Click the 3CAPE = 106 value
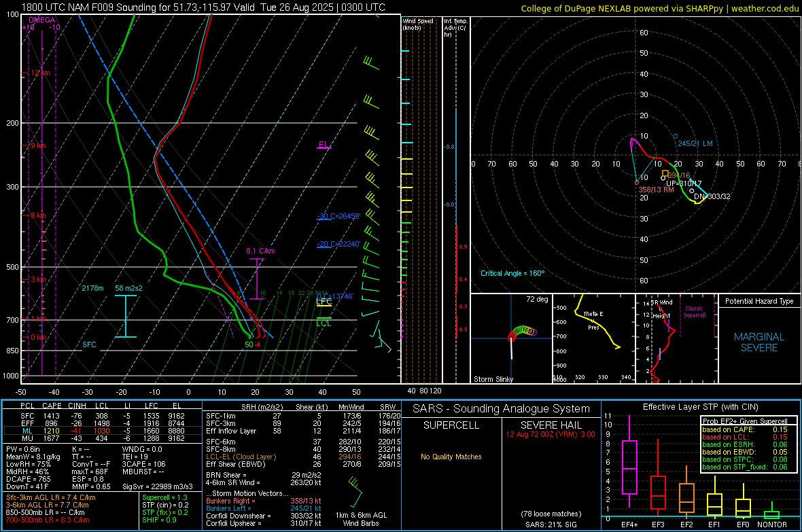Viewport: 802px width, 532px height. click(143, 465)
